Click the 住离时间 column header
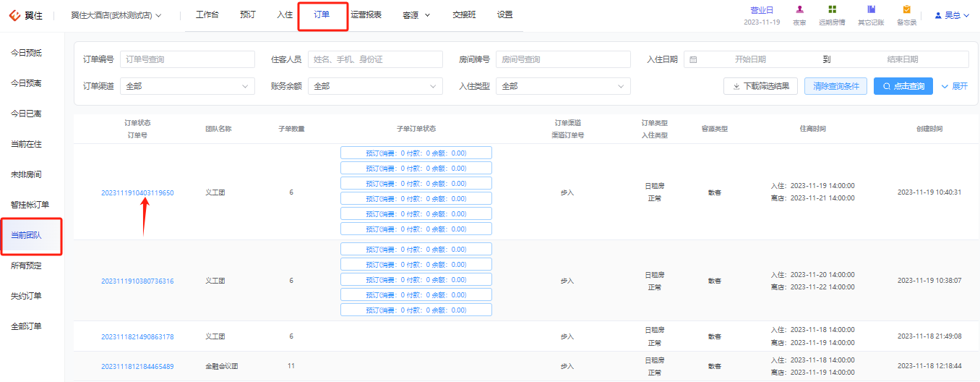The image size is (980, 382). [x=812, y=129]
